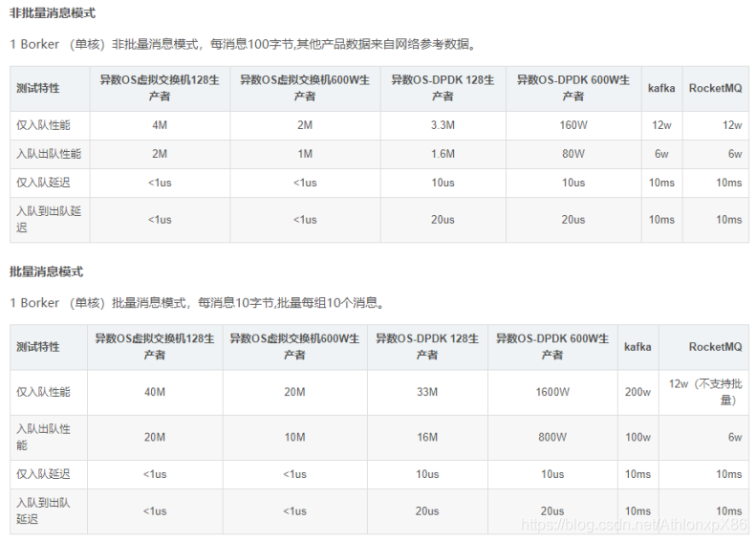Click '异数OS-DPDK 128生产者' header in non-batch table
The height and width of the screenshot is (542, 756).
pyautogui.click(x=443, y=89)
